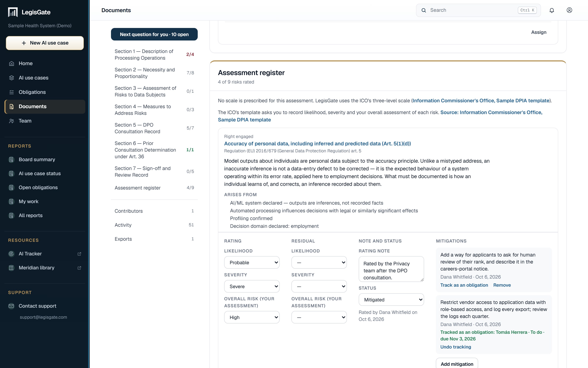
Task: Click the Obligations list icon
Action: pyautogui.click(x=11, y=92)
